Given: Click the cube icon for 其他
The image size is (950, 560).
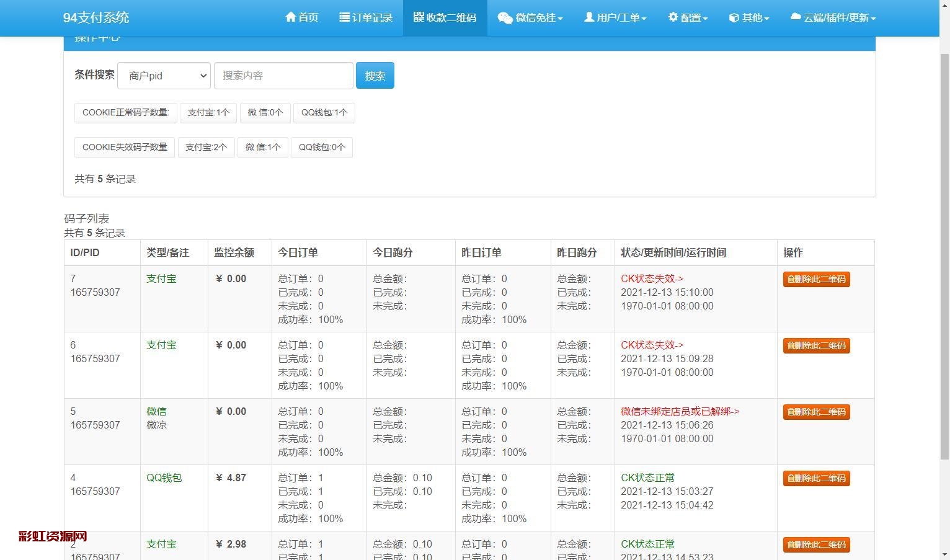Looking at the screenshot, I should 734,18.
